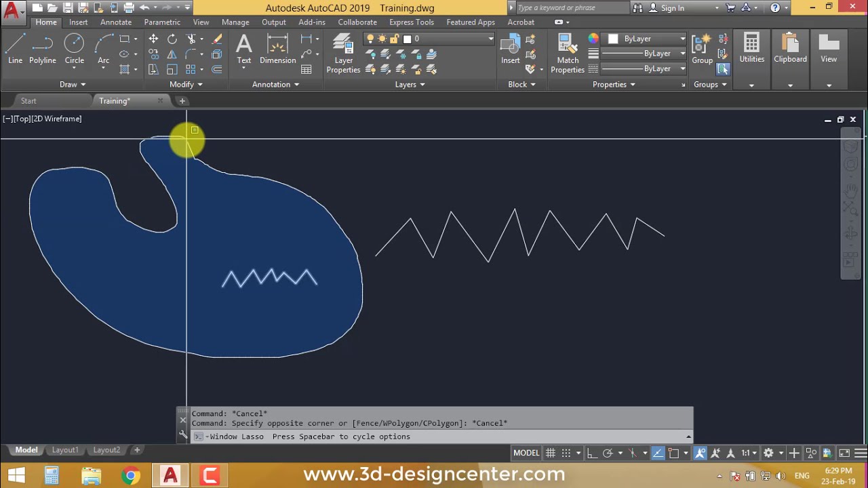Click the Fillet tool icon
This screenshot has width=868, height=488.
[x=191, y=54]
